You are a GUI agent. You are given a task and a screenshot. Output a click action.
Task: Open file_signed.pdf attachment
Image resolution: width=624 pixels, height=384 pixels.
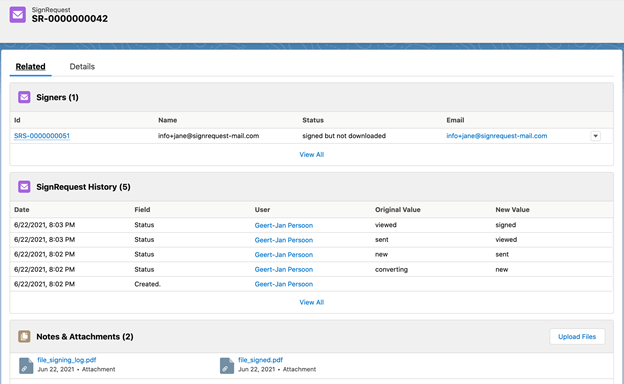(260, 360)
